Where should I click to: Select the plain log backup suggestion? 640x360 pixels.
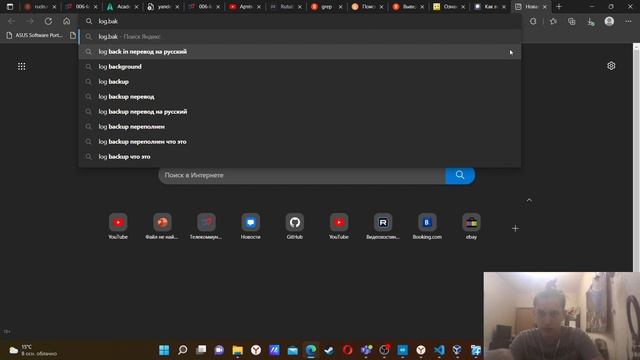click(x=300, y=82)
